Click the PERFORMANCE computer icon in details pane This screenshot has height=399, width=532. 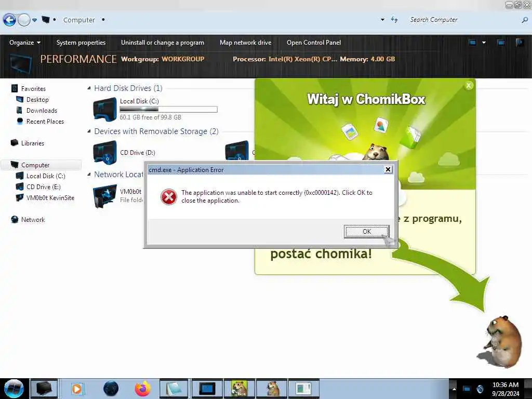tap(21, 64)
